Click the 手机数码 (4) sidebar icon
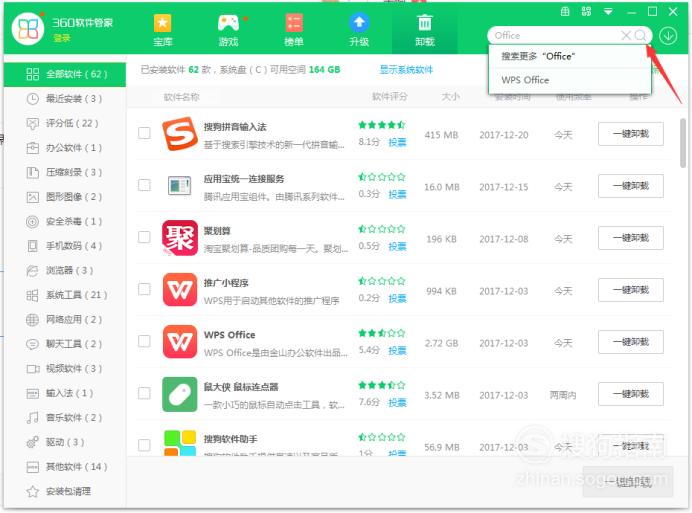This screenshot has height=513, width=692. 33,246
